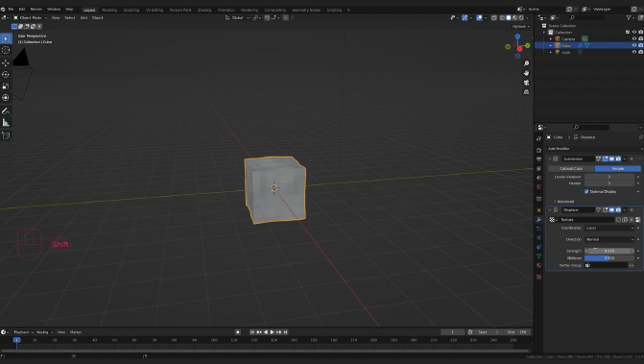Open the Displace Coordinates Local dropdown
The image size is (644, 364).
(609, 228)
